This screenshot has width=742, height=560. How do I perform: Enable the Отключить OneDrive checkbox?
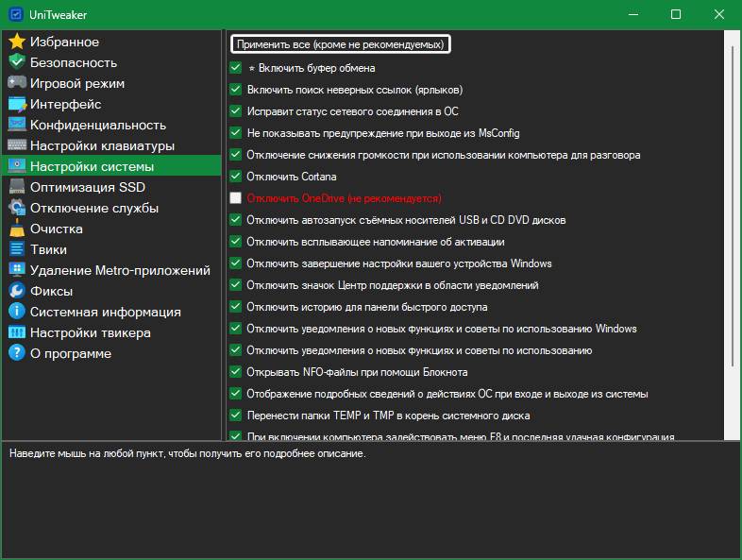236,198
